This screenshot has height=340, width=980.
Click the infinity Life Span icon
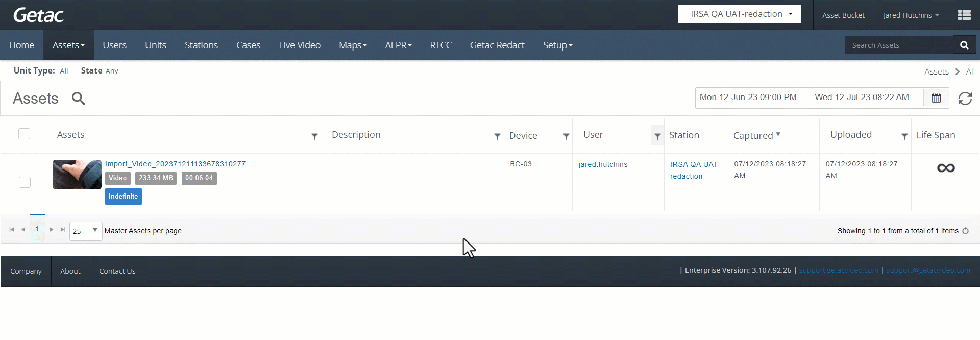(x=946, y=168)
